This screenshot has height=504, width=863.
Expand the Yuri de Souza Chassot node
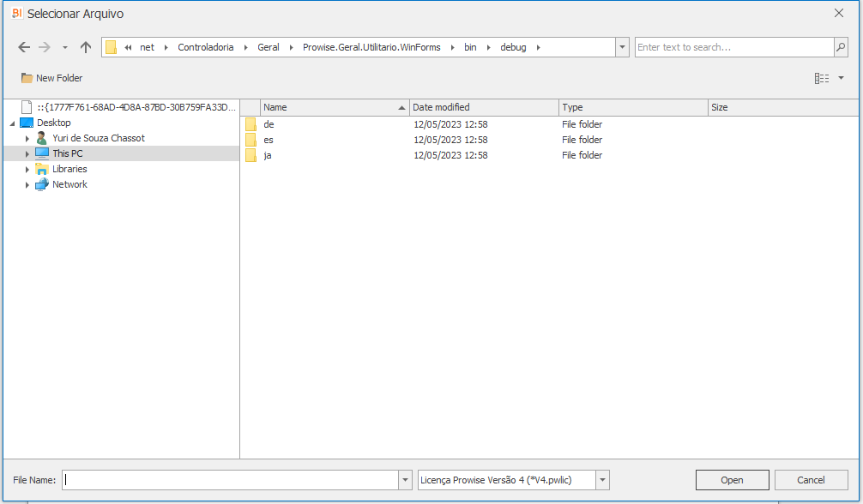[x=27, y=139]
